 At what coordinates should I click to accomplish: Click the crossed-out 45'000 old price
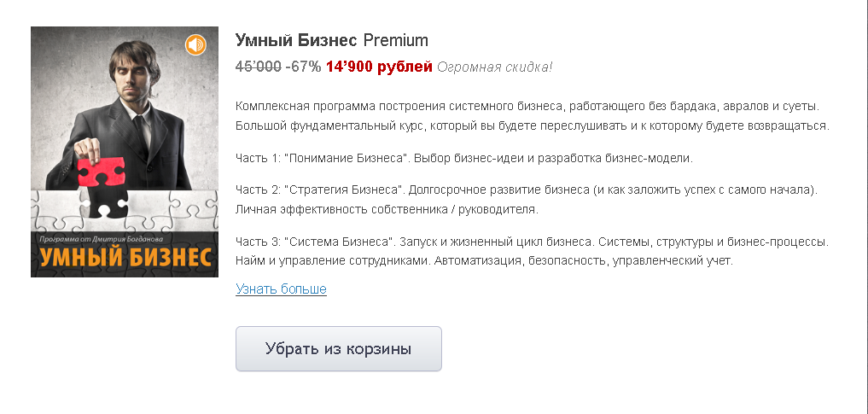[x=258, y=67]
